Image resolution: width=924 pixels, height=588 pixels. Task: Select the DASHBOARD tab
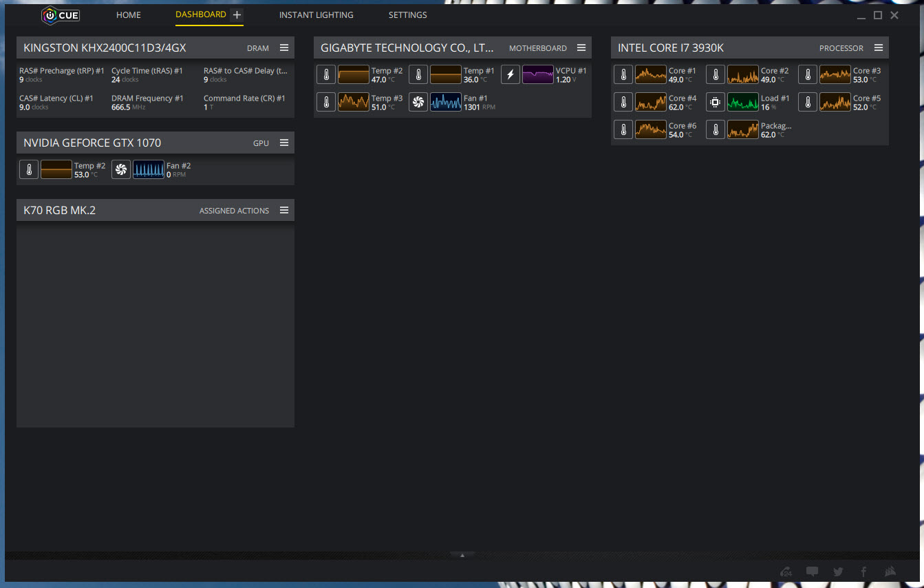click(201, 14)
